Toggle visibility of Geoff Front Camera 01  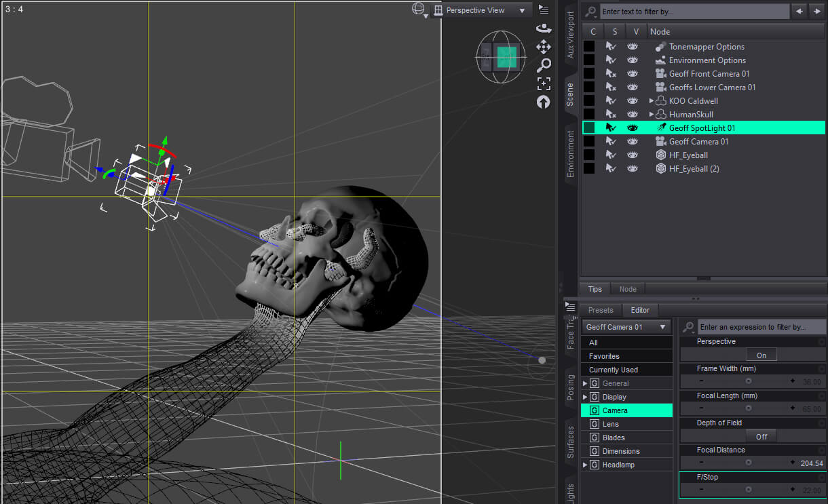click(x=633, y=74)
